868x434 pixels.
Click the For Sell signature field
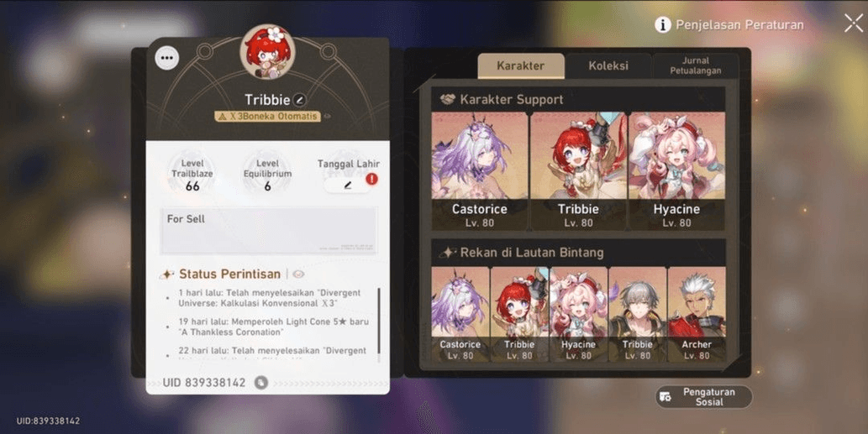[x=269, y=231]
